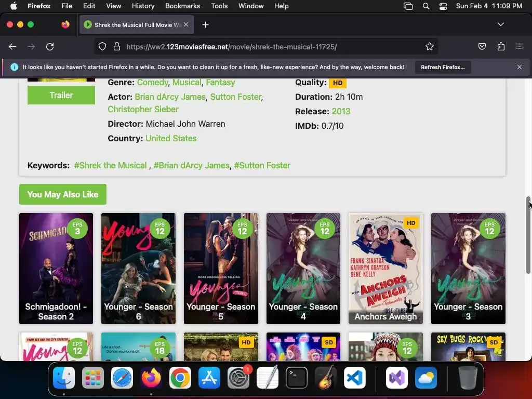532x399 pixels.
Task: Open Anchors Aweigh movie poster
Action: 386,269
